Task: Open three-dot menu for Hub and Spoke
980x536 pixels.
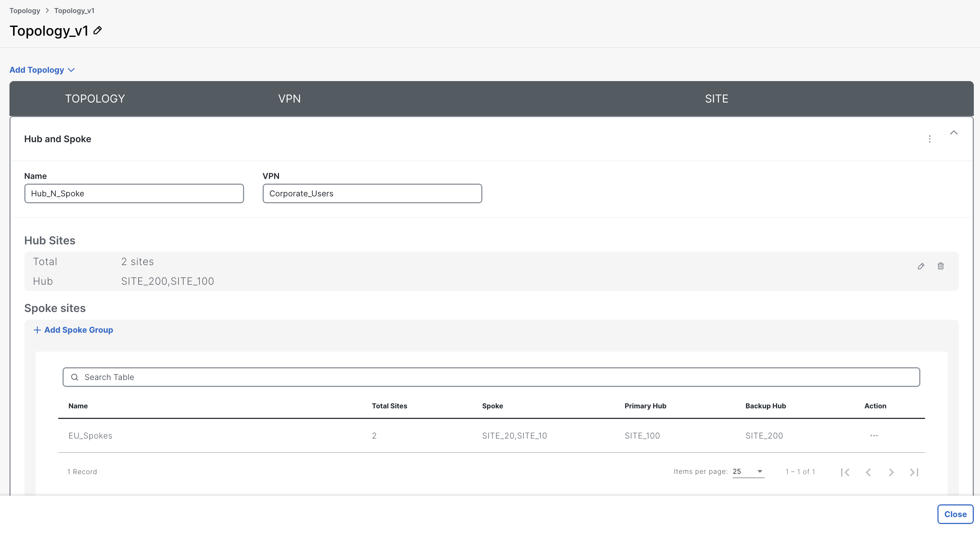Action: [x=929, y=139]
